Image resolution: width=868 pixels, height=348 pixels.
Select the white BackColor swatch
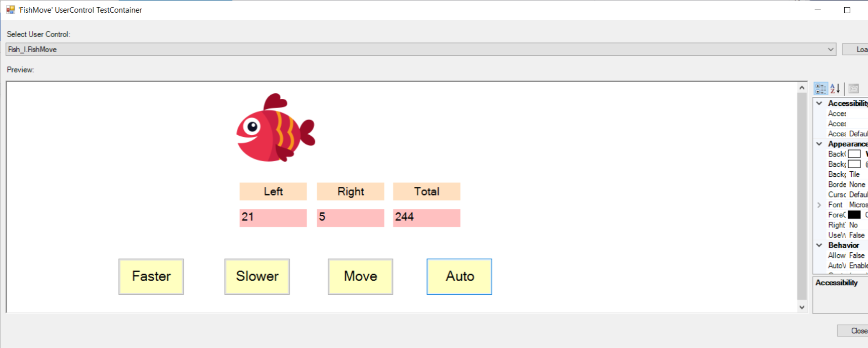coord(854,154)
